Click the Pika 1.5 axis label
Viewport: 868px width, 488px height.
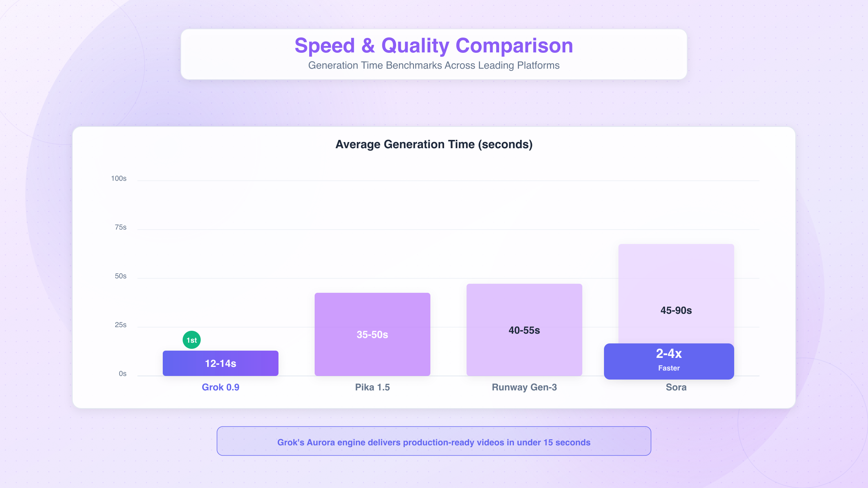point(372,387)
